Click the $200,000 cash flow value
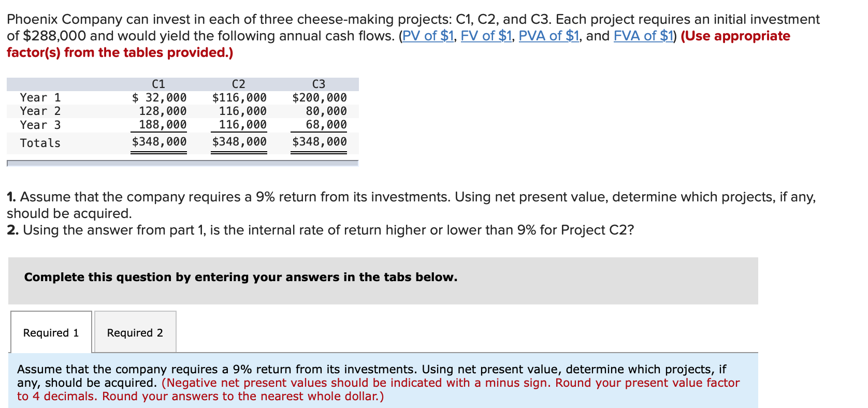Screen dimensions: 868x408 [x=319, y=97]
